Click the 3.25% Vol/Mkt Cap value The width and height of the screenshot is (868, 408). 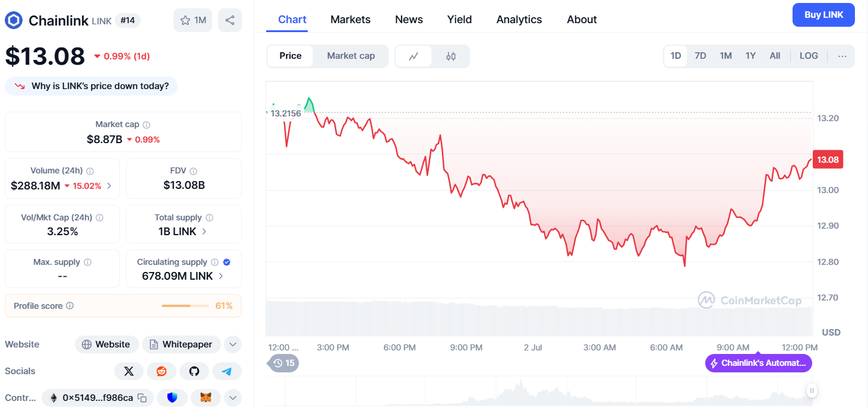tap(62, 232)
